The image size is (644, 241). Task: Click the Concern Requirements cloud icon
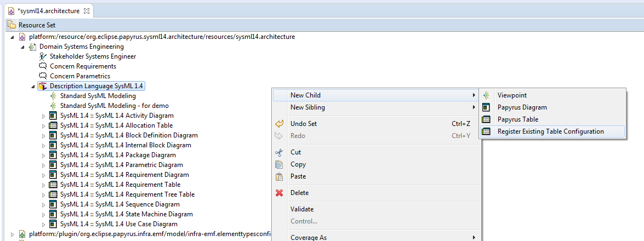[x=43, y=66]
